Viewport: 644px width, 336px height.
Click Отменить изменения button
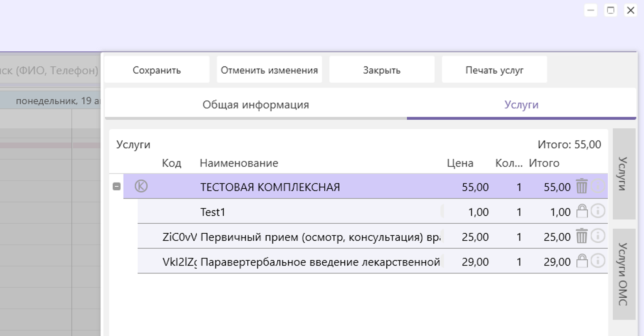pos(269,70)
